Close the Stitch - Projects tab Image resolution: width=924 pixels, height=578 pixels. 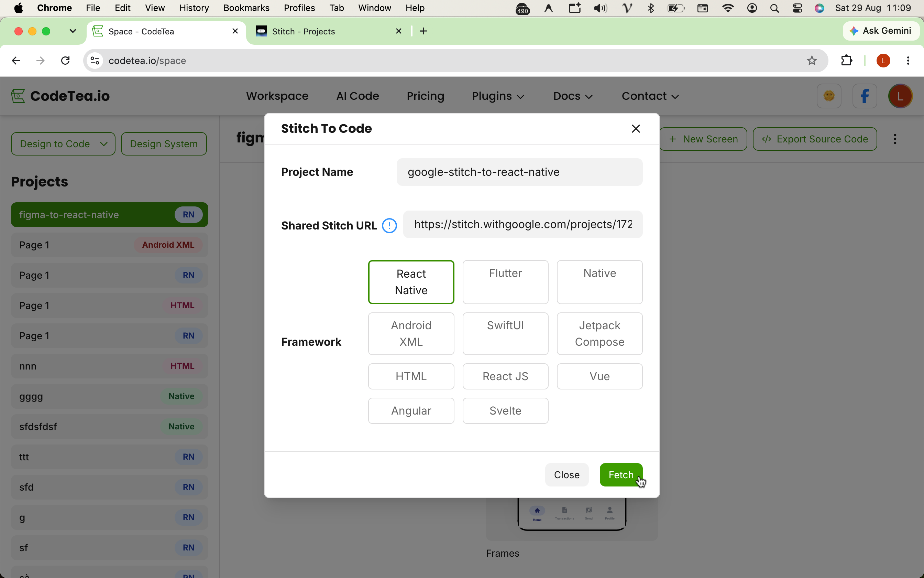[x=399, y=31]
